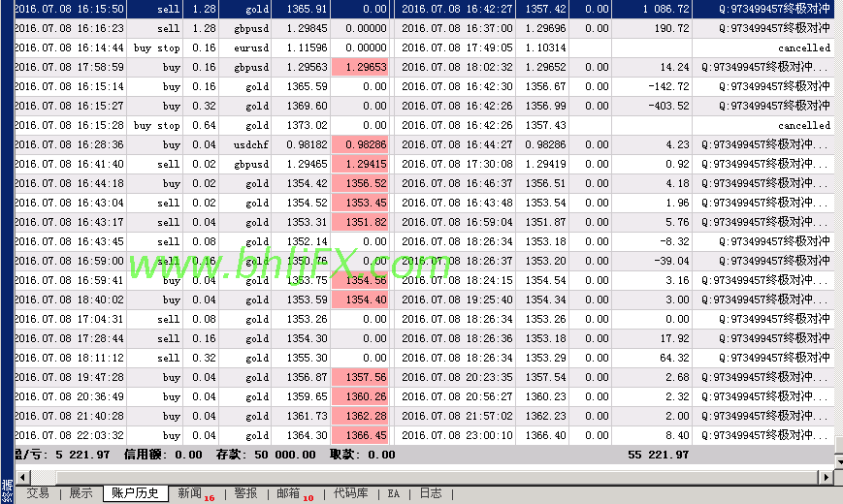
Task: Switch to the 交易 tab
Action: pyautogui.click(x=38, y=493)
